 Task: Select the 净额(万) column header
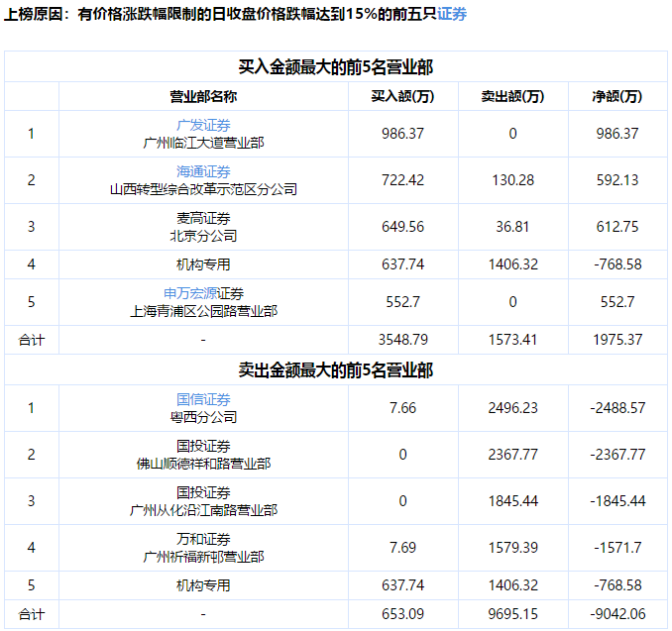pyautogui.click(x=617, y=96)
